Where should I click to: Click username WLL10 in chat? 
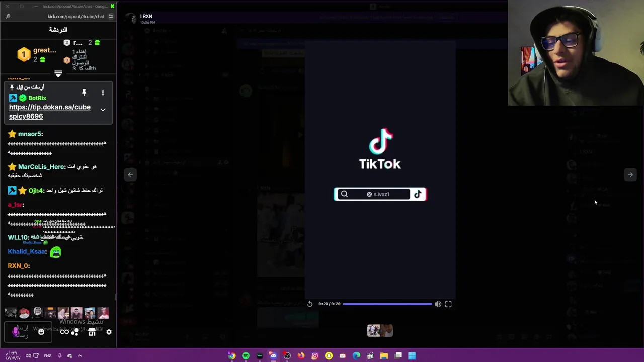tap(18, 237)
